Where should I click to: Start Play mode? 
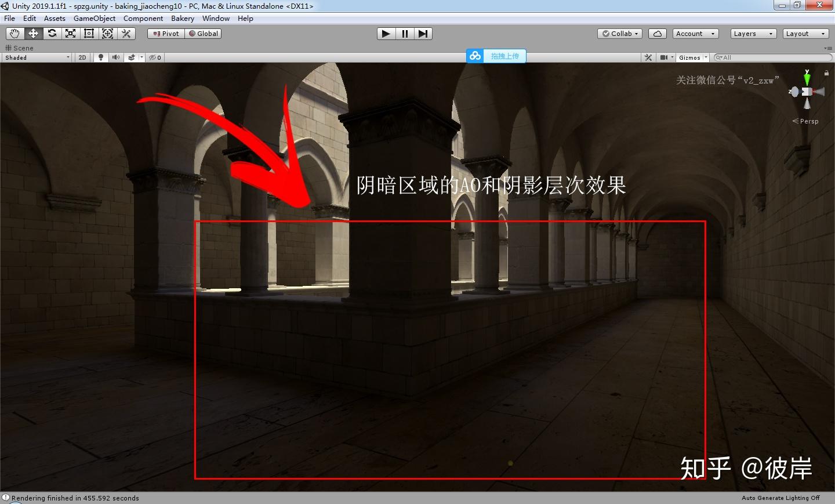pyautogui.click(x=386, y=34)
